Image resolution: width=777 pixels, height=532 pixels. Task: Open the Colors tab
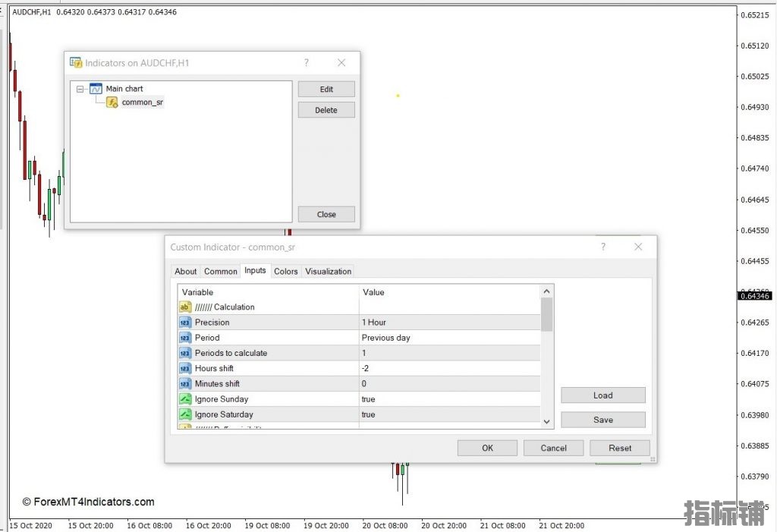coord(286,271)
